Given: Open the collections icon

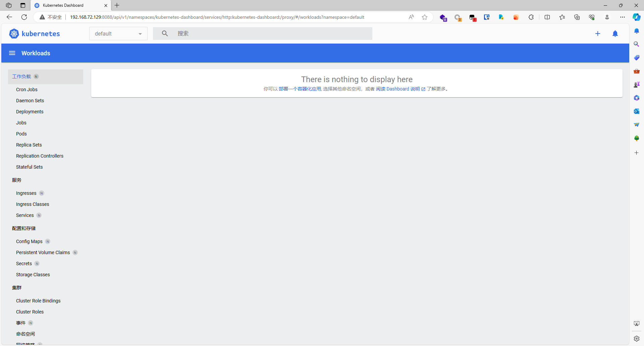Looking at the screenshot, I should (577, 17).
